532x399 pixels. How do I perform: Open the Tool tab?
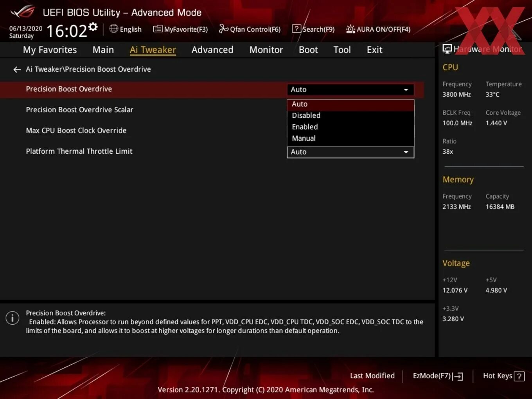342,50
